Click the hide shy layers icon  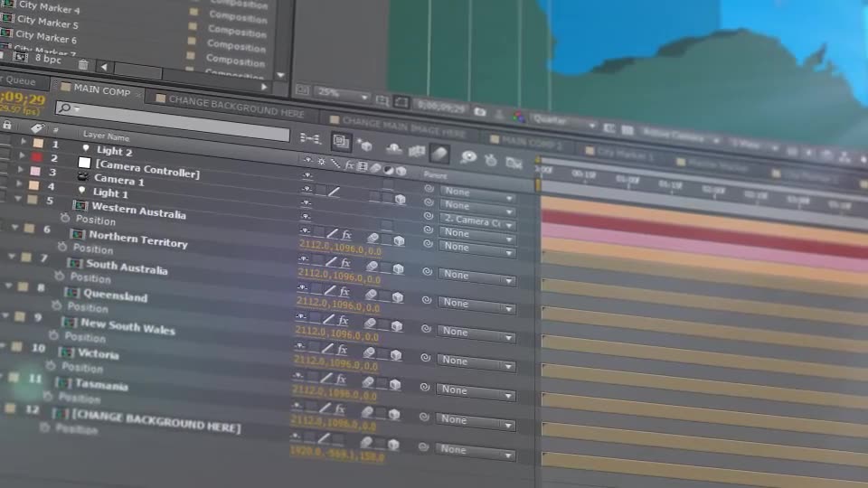click(x=393, y=148)
